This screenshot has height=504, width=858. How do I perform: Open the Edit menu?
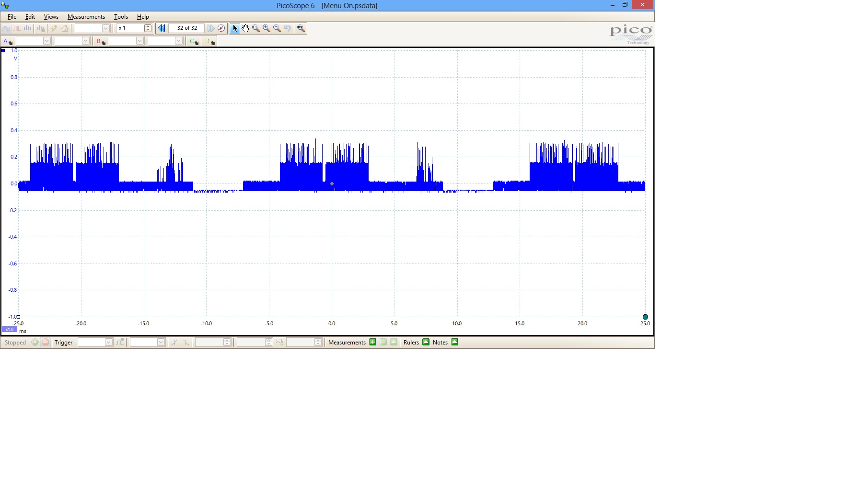tap(30, 17)
